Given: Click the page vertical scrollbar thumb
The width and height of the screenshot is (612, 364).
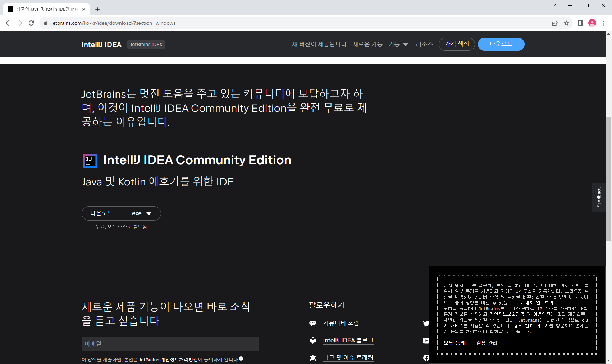Looking at the screenshot, I should click(608, 179).
